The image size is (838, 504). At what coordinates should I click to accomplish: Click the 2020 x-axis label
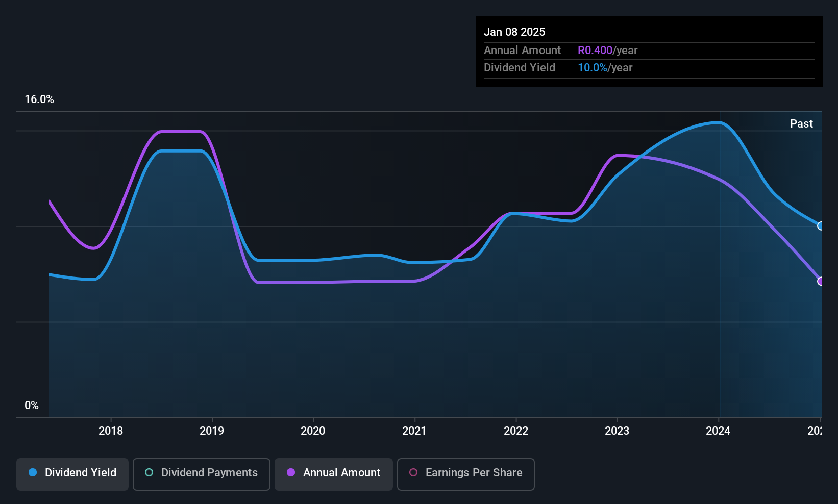tap(313, 431)
